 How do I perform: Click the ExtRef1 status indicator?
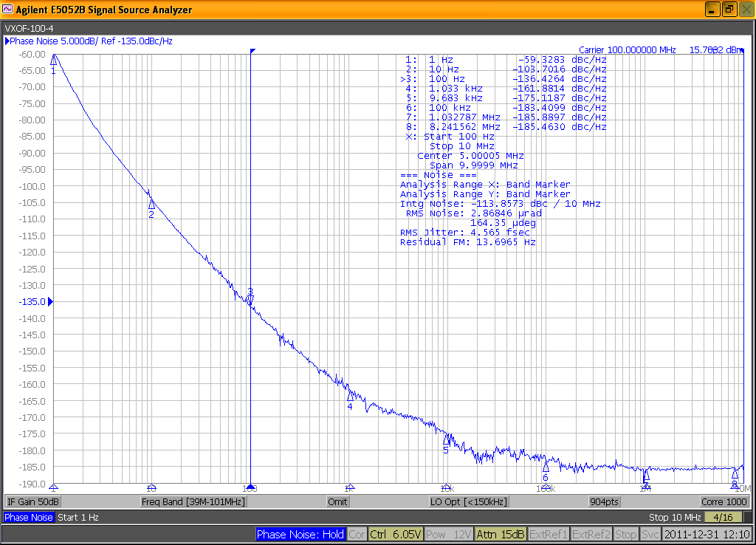point(549,535)
